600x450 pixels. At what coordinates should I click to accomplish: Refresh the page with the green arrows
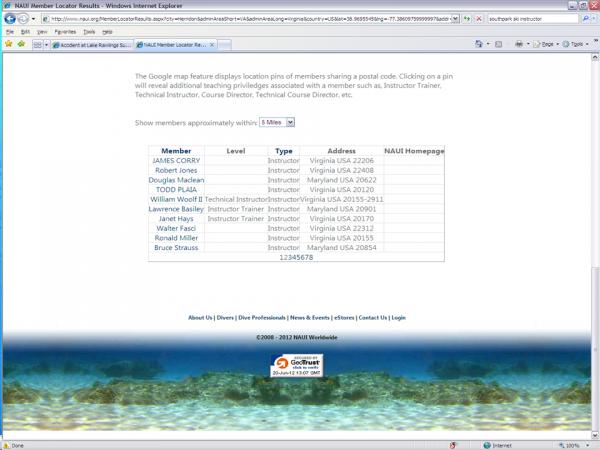tap(466, 19)
